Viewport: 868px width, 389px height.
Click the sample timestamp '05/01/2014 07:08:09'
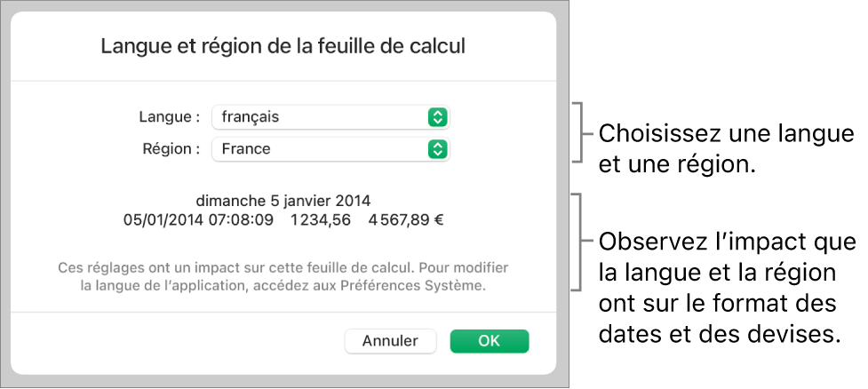198,218
